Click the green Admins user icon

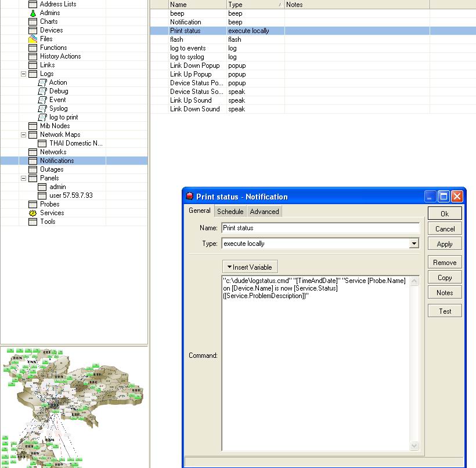(x=33, y=13)
